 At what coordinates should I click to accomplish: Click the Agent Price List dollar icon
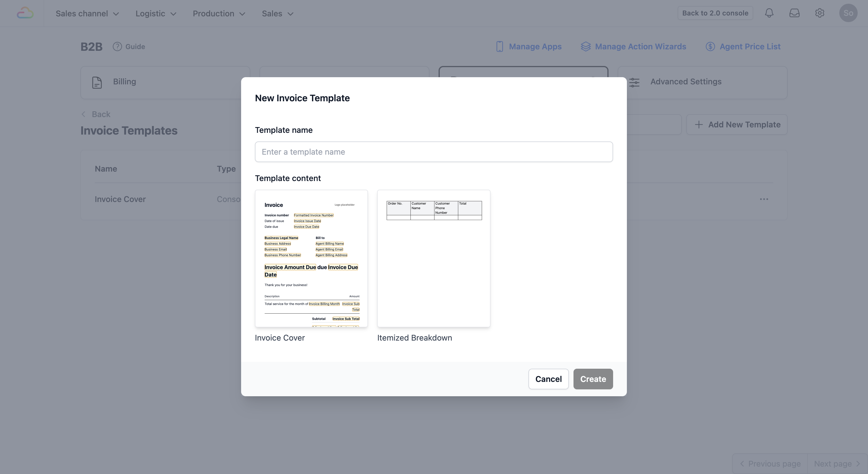point(710,46)
